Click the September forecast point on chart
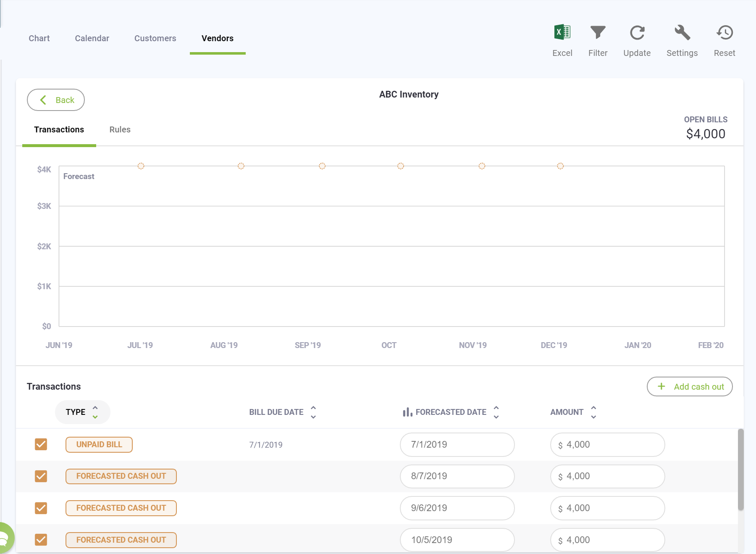This screenshot has width=756, height=554. click(x=322, y=166)
